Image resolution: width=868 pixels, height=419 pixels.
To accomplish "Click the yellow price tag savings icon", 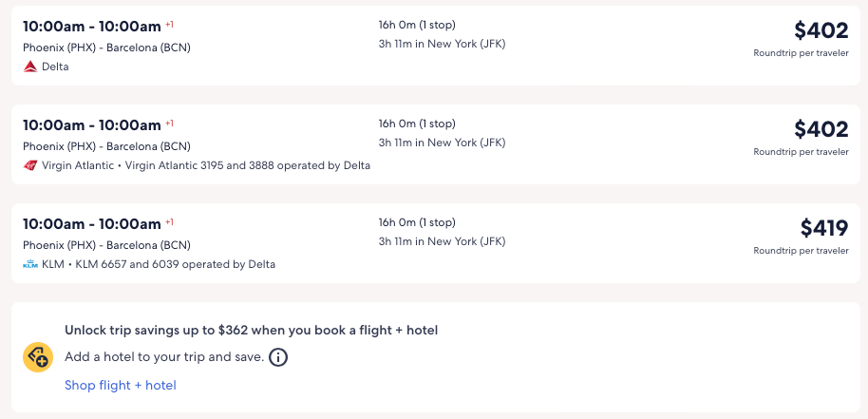I will point(38,357).
